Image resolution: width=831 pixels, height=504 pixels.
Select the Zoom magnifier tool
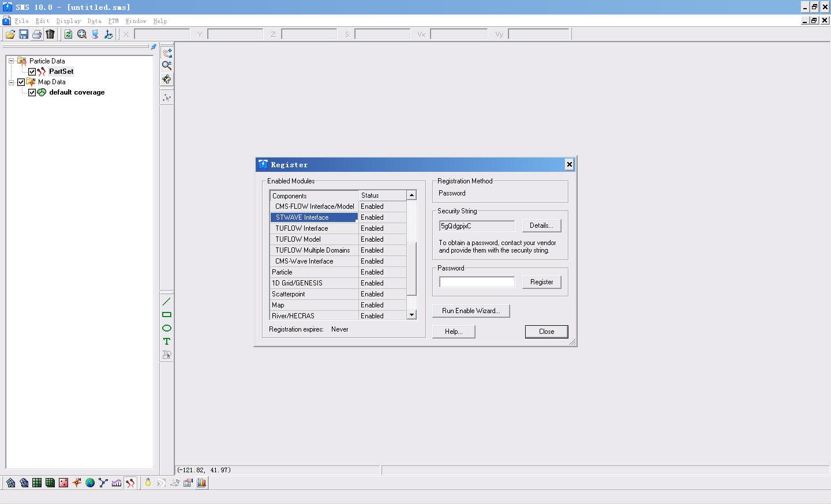click(167, 66)
